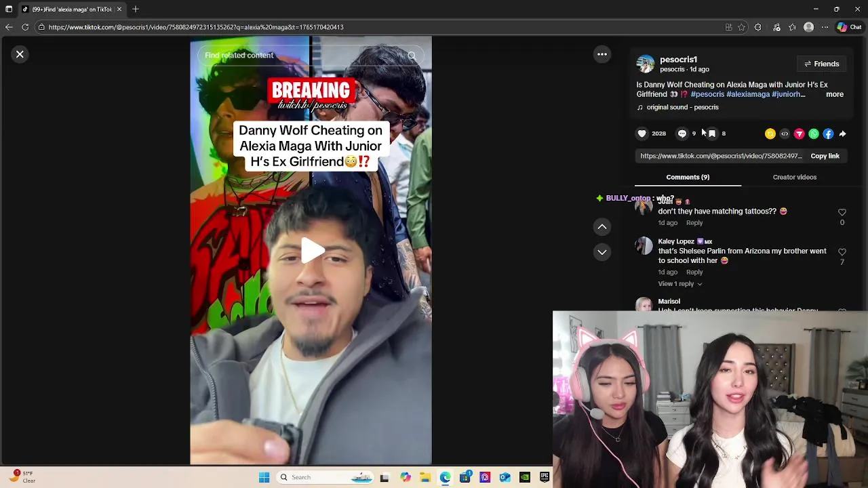Open Epic Games Launcher on taskbar

545,477
